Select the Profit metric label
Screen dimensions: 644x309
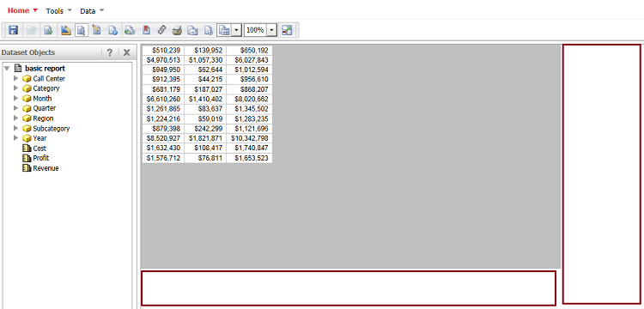click(x=41, y=158)
